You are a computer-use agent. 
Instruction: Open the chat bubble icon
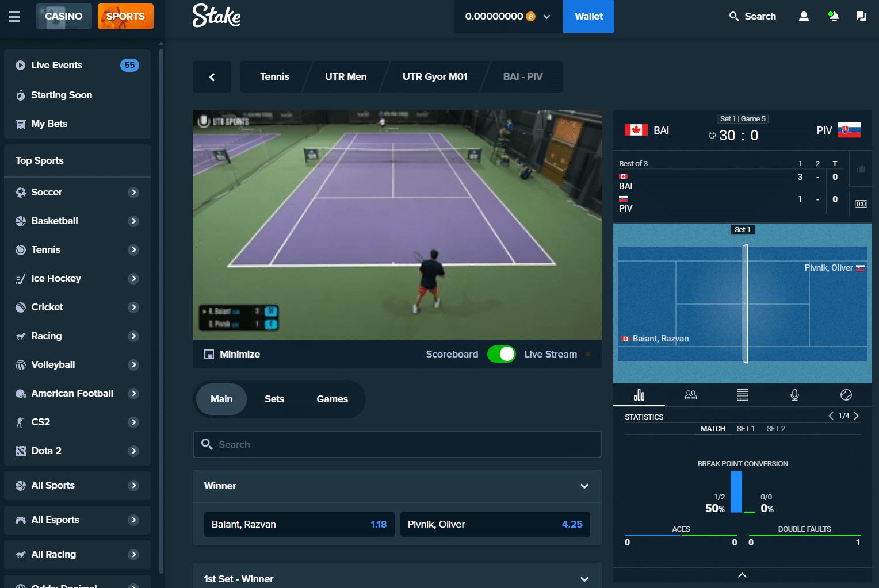[x=861, y=16]
